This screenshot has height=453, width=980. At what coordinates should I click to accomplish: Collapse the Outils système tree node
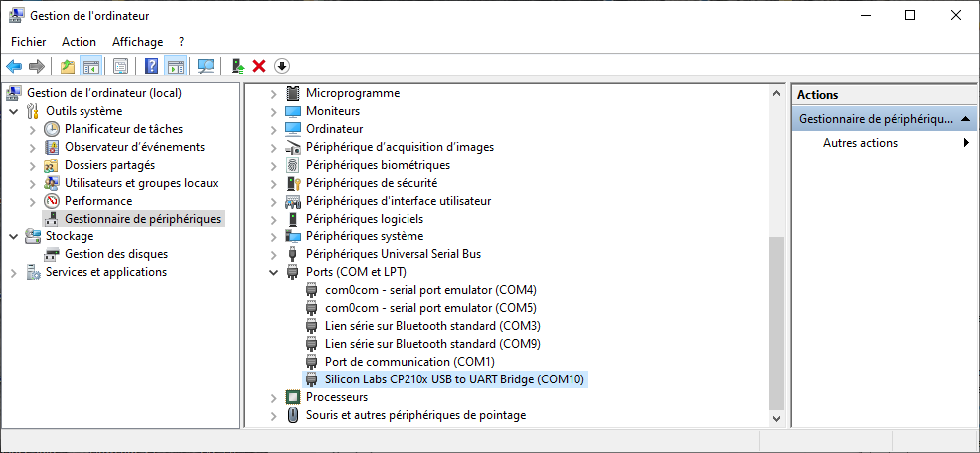coord(13,111)
